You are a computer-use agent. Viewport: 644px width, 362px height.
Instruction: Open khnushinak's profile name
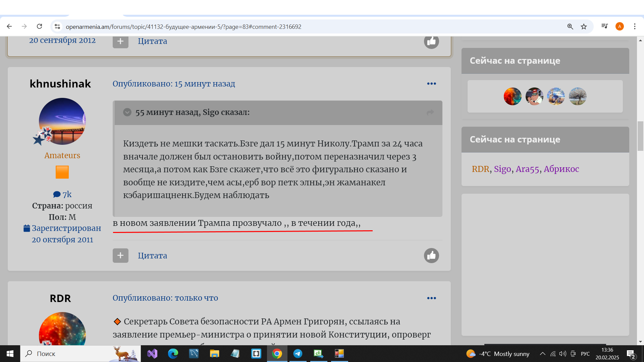(60, 83)
